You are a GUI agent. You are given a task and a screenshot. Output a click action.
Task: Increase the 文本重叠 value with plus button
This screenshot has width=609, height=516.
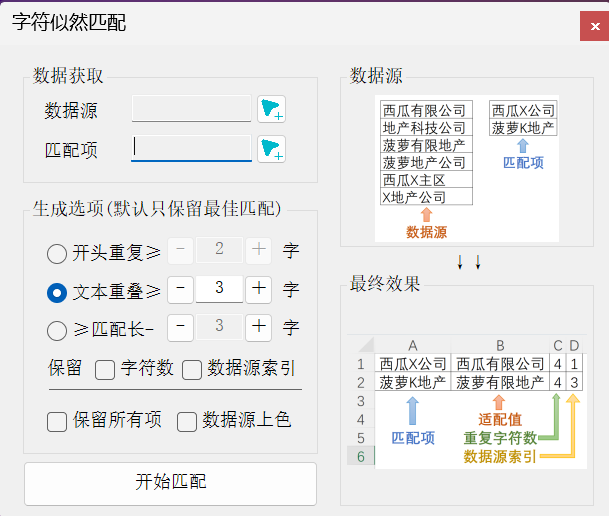(x=259, y=290)
